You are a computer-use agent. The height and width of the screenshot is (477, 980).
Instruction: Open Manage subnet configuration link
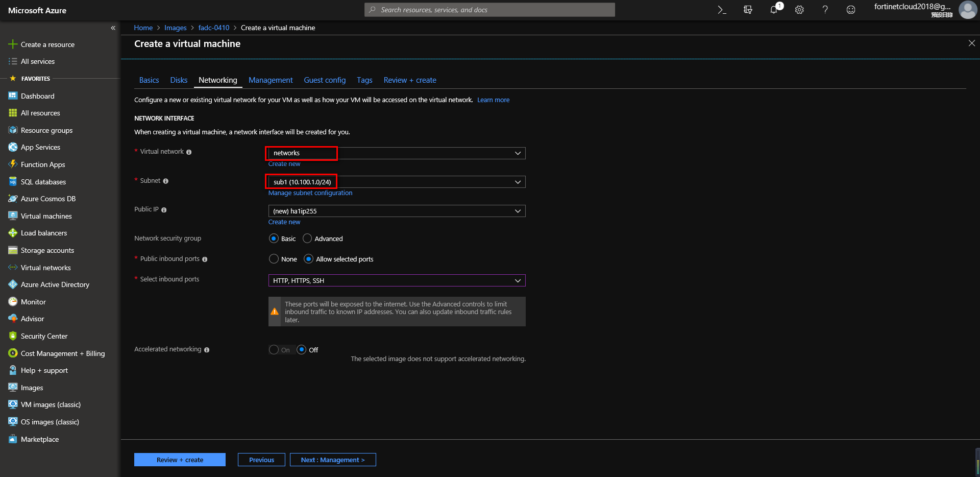[310, 193]
